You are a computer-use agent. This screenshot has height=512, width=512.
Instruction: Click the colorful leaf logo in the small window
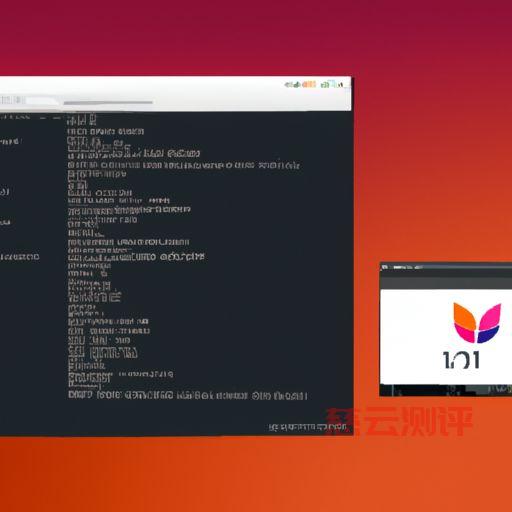[477, 323]
